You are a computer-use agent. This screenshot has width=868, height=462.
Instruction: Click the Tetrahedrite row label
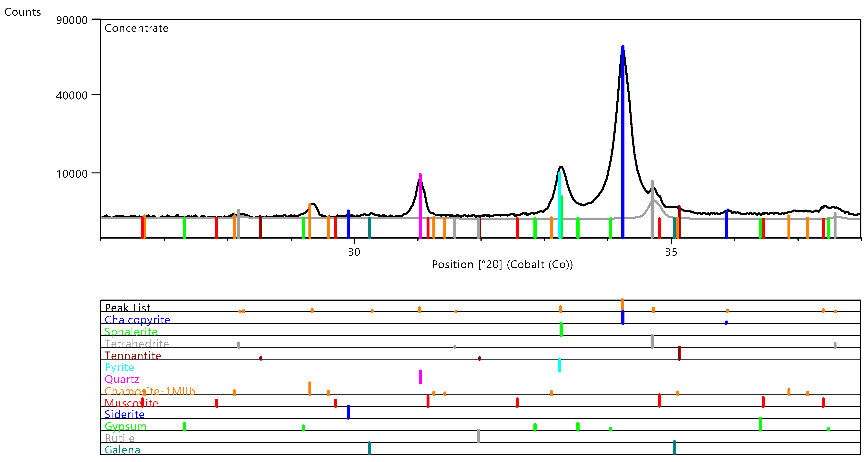[136, 343]
